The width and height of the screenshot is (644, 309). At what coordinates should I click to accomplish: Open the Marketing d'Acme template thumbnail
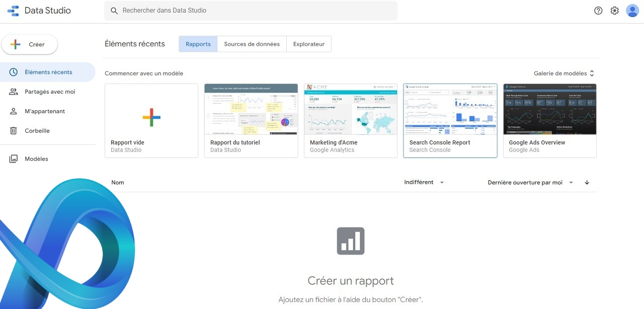(x=351, y=109)
